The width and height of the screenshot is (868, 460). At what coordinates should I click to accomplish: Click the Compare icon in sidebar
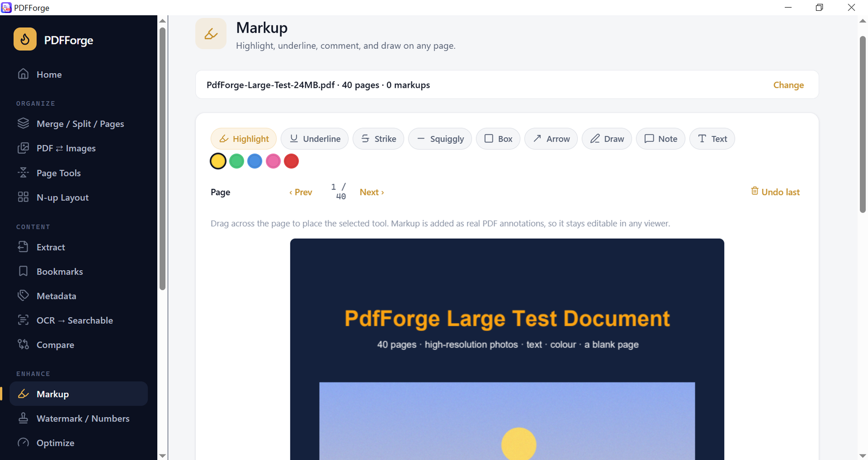point(23,344)
